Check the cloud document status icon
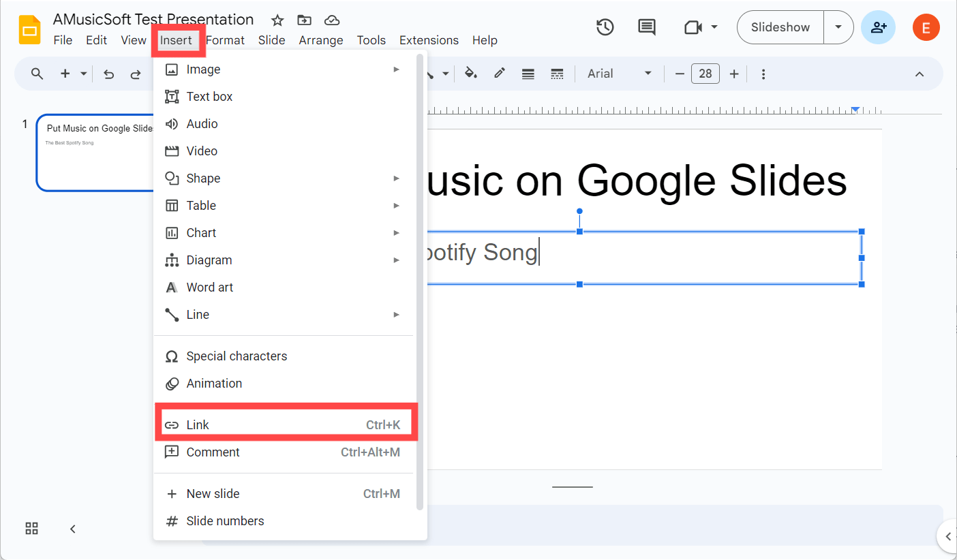The image size is (957, 560). pos(332,20)
